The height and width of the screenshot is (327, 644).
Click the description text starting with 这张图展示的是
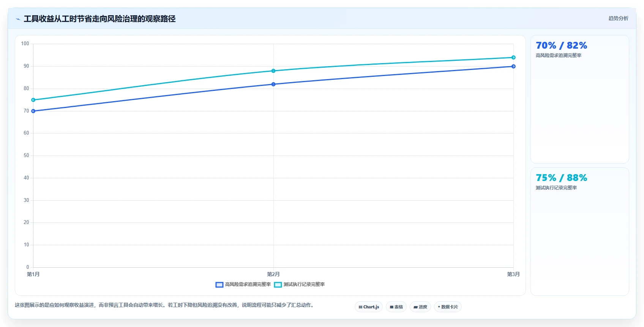coord(165,305)
